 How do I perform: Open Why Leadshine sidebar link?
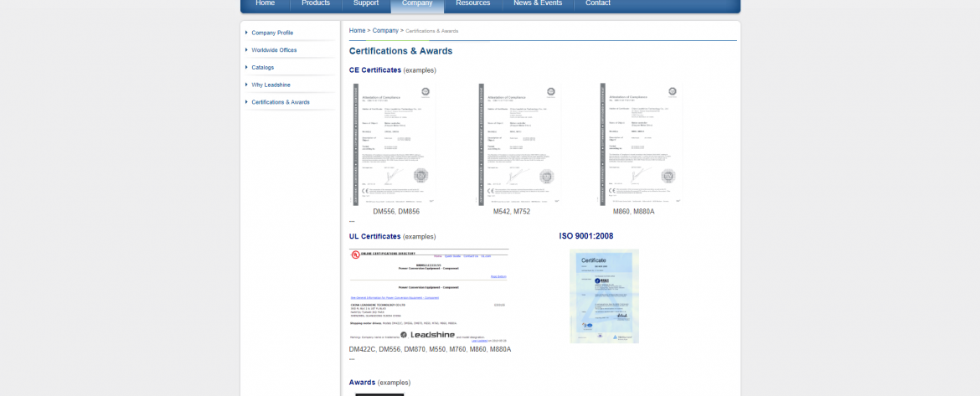tap(271, 85)
